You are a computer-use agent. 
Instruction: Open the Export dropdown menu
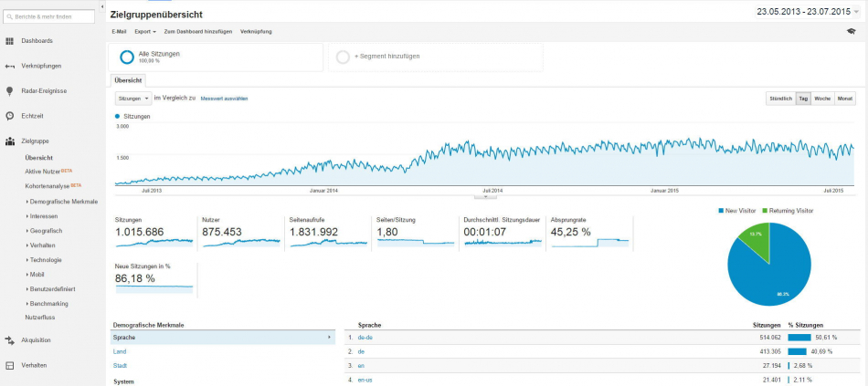pos(144,31)
